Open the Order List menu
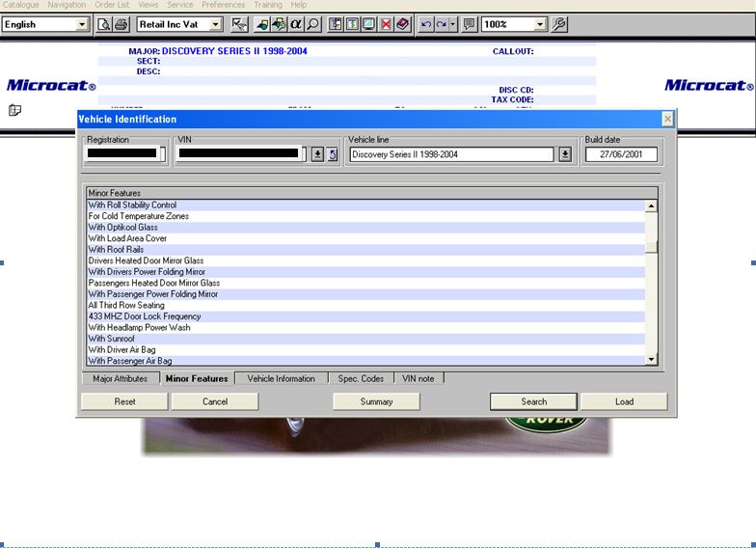The width and height of the screenshot is (756, 549). pyautogui.click(x=112, y=5)
